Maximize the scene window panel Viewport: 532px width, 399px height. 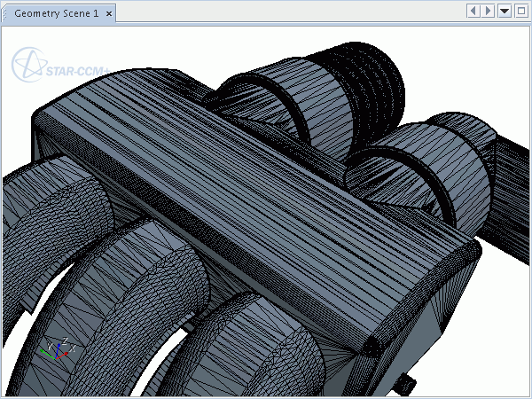pyautogui.click(x=520, y=11)
